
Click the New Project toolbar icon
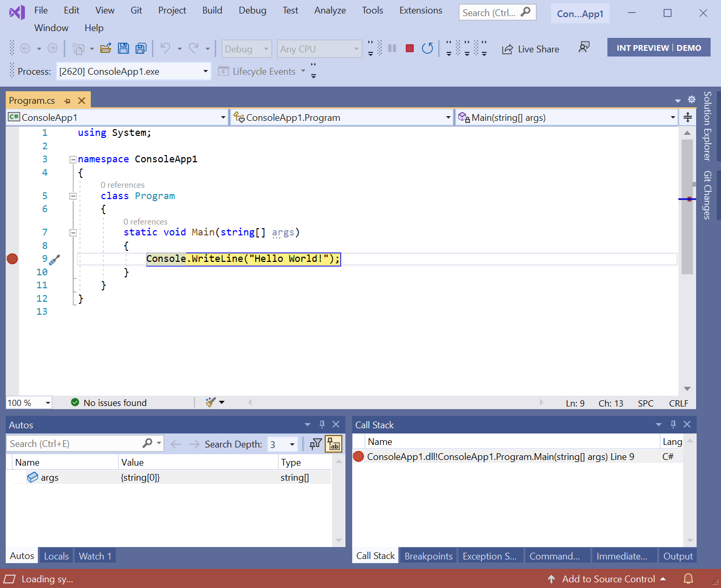tap(79, 49)
